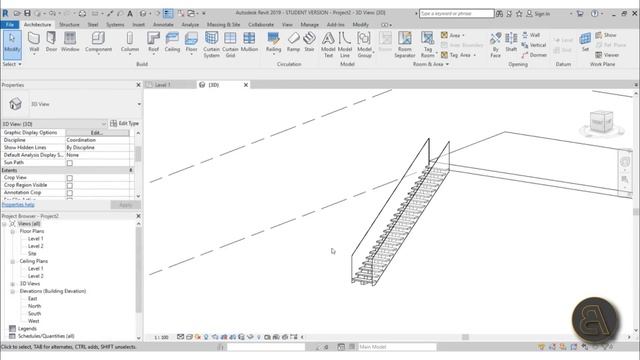Screen dimensions: 640x360
Task: Click the 1:100 view scale control
Action: coord(161,337)
